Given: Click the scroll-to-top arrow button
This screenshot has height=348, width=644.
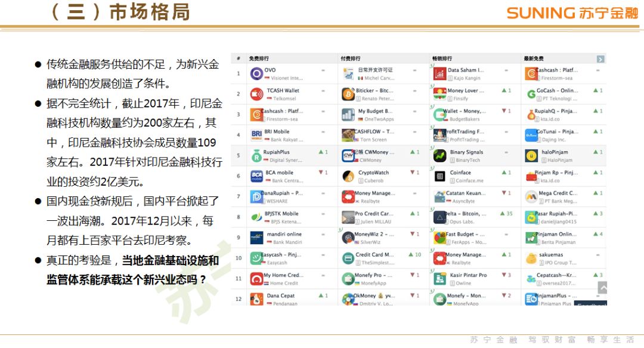Looking at the screenshot, I should pyautogui.click(x=602, y=288).
